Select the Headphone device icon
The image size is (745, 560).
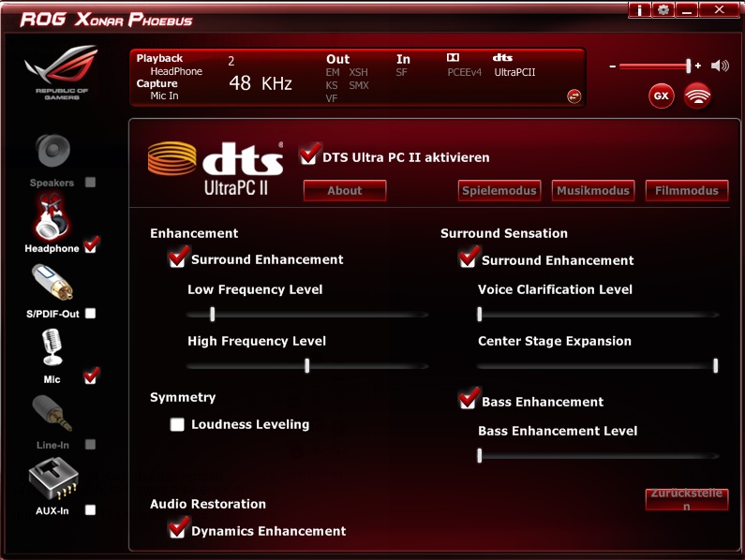coord(52,217)
